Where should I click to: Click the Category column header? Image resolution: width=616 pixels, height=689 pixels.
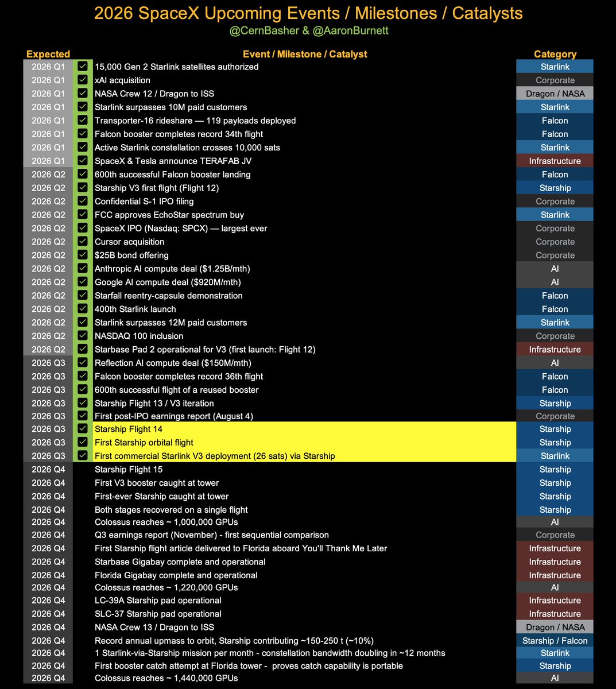click(x=555, y=54)
